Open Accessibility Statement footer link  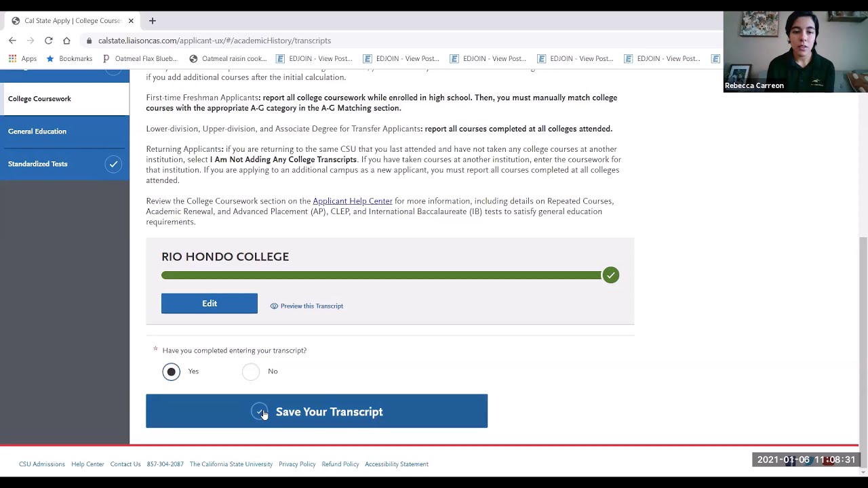click(x=397, y=464)
